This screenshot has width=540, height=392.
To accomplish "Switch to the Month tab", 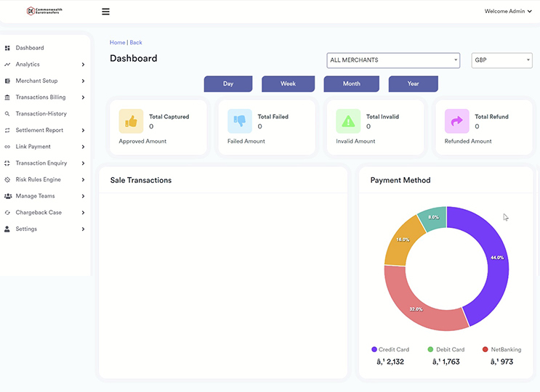I will tap(351, 83).
